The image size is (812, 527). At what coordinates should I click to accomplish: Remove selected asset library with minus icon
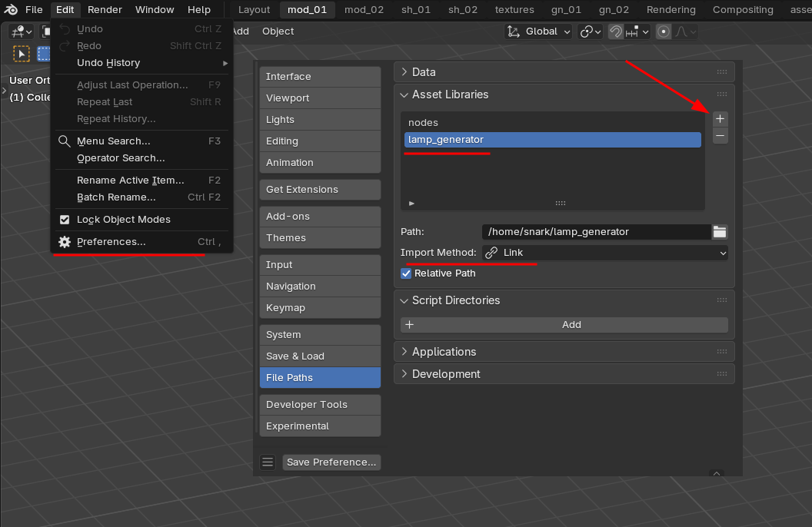(720, 136)
